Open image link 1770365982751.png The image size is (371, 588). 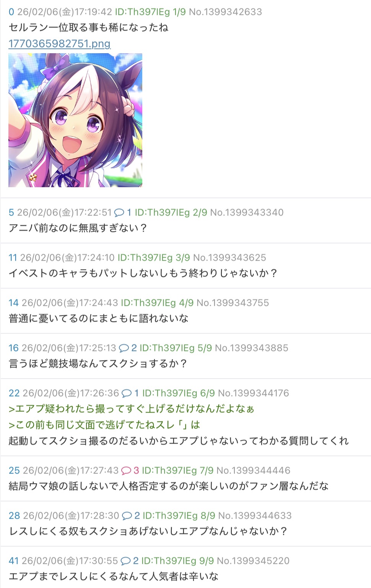tap(60, 44)
